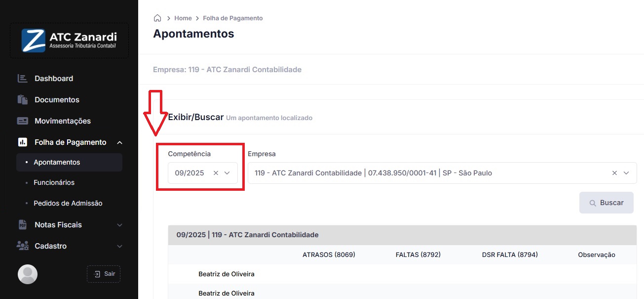Open the Competência dropdown arrow
The width and height of the screenshot is (644, 299).
point(227,173)
